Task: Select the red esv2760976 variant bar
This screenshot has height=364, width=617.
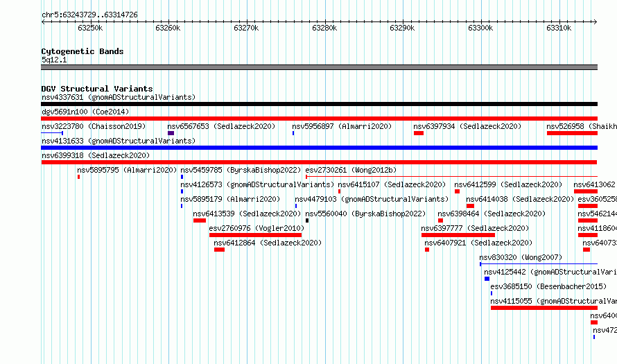Action: coord(255,235)
